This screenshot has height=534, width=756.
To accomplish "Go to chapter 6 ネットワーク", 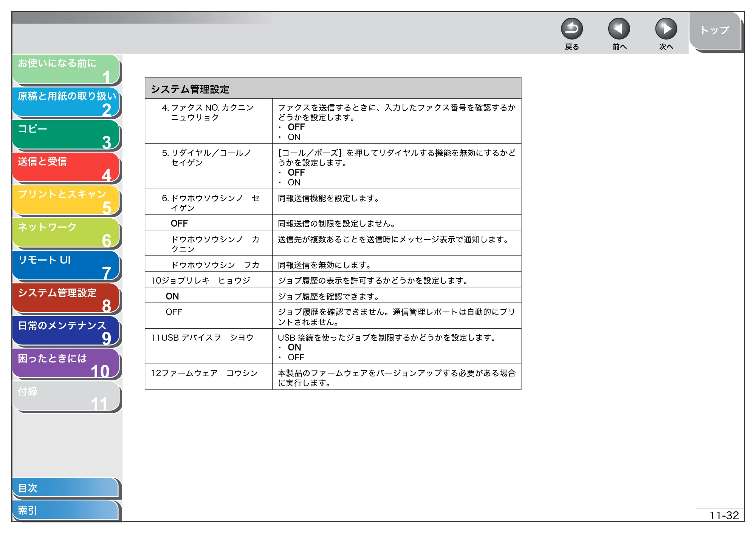I will pos(66,233).
